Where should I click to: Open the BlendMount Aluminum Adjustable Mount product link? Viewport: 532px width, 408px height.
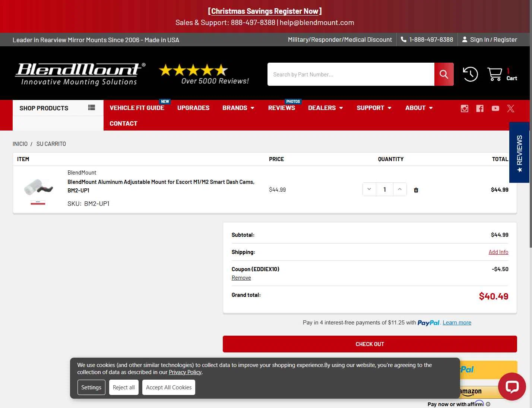coord(161,186)
